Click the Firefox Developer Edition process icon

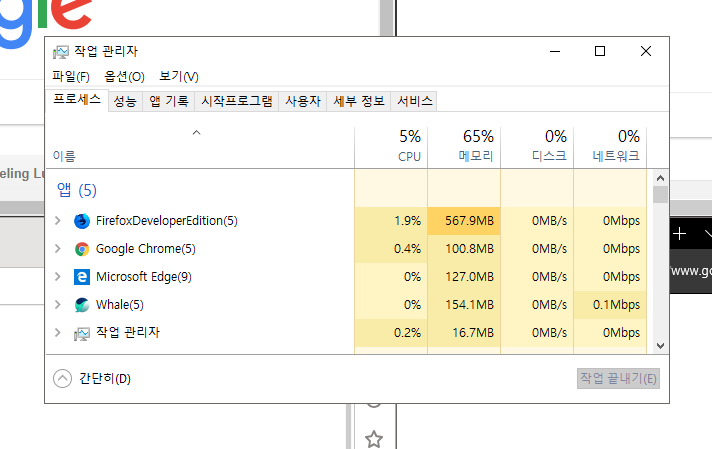coord(82,221)
